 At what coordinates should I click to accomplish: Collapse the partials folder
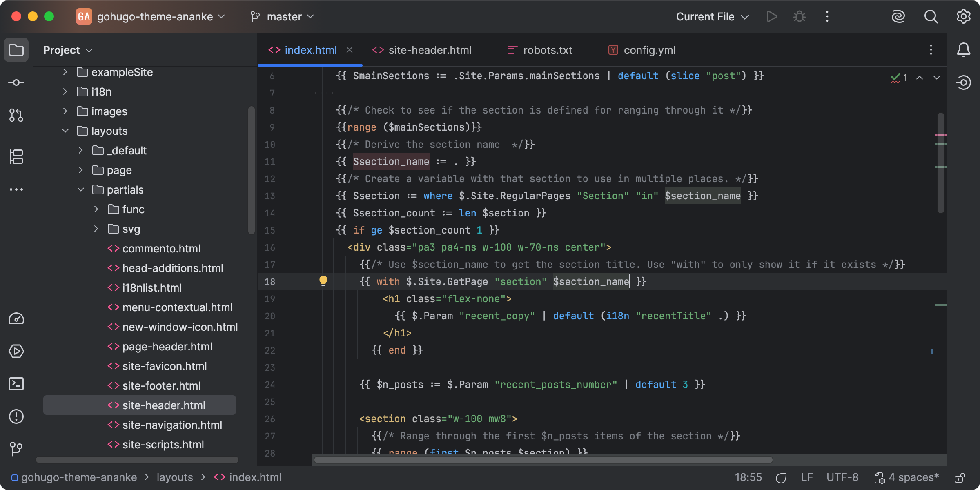click(80, 189)
